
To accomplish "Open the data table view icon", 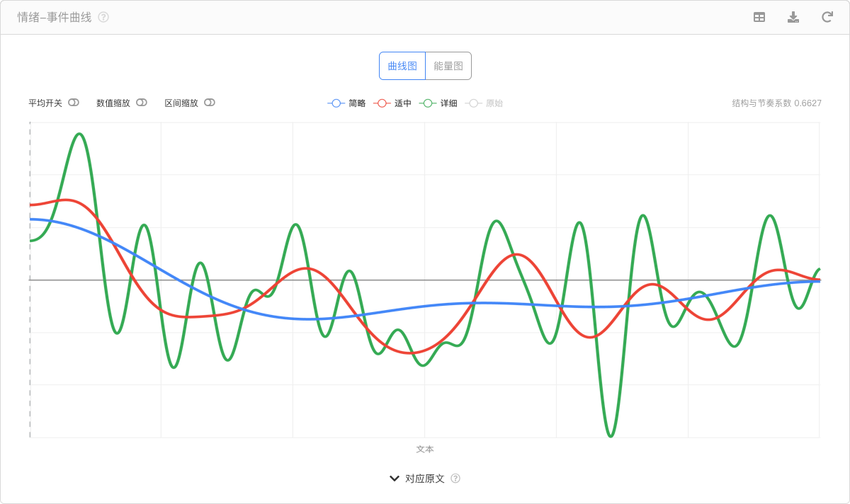I will coord(759,18).
